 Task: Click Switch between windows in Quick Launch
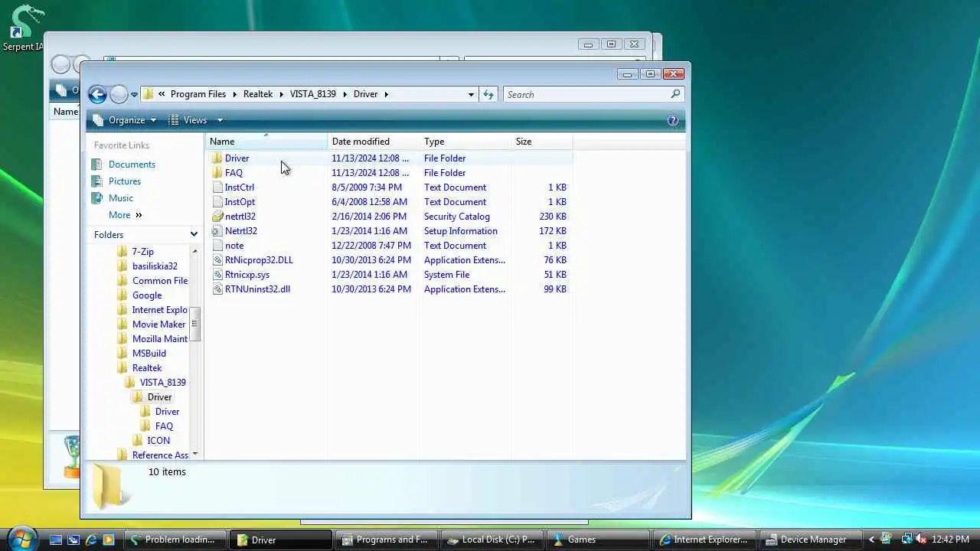click(x=73, y=540)
